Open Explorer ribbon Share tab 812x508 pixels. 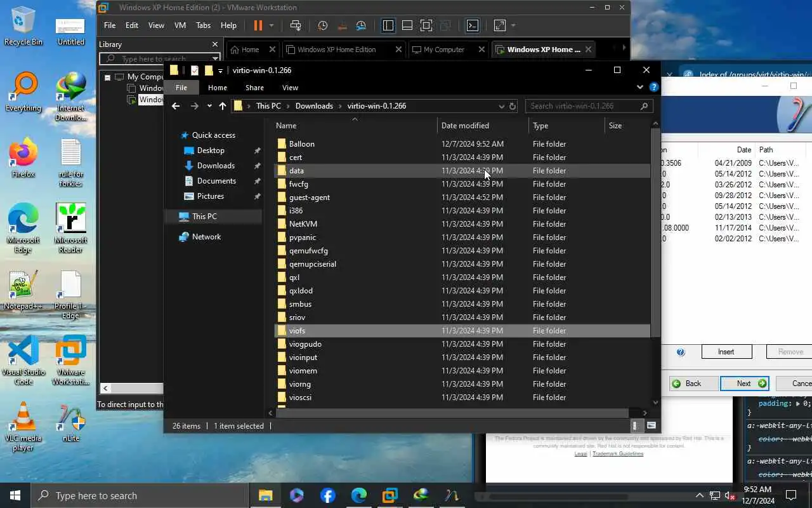coord(254,88)
